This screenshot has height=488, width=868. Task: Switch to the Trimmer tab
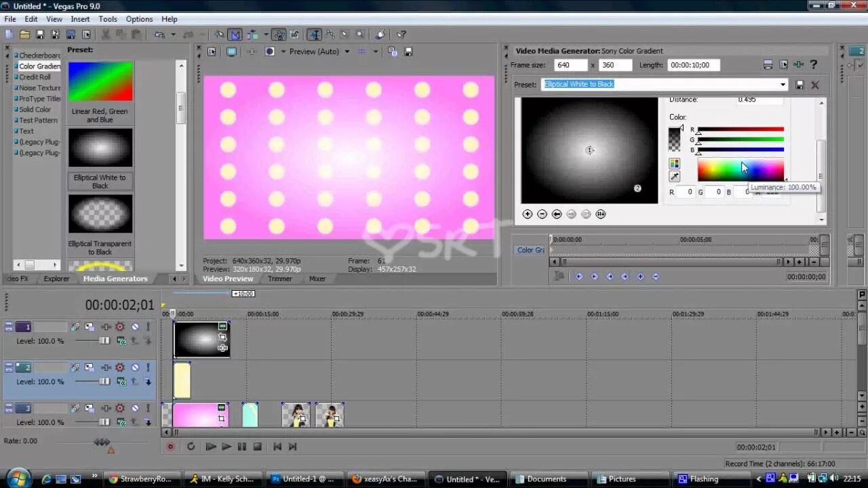[x=279, y=279]
